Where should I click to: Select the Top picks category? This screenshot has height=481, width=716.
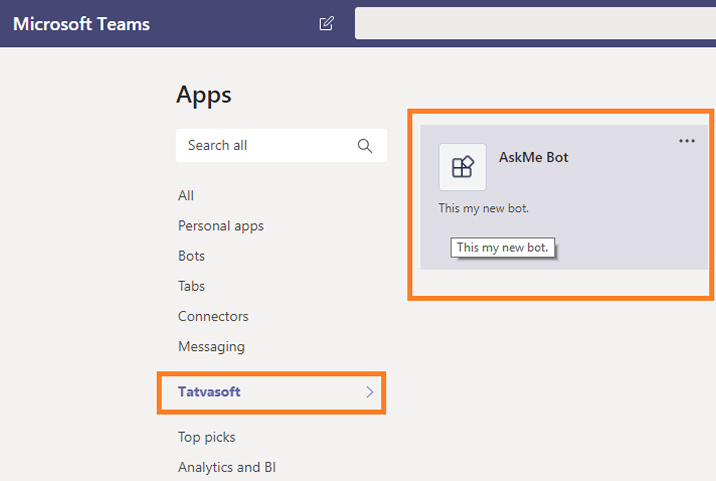[207, 437]
